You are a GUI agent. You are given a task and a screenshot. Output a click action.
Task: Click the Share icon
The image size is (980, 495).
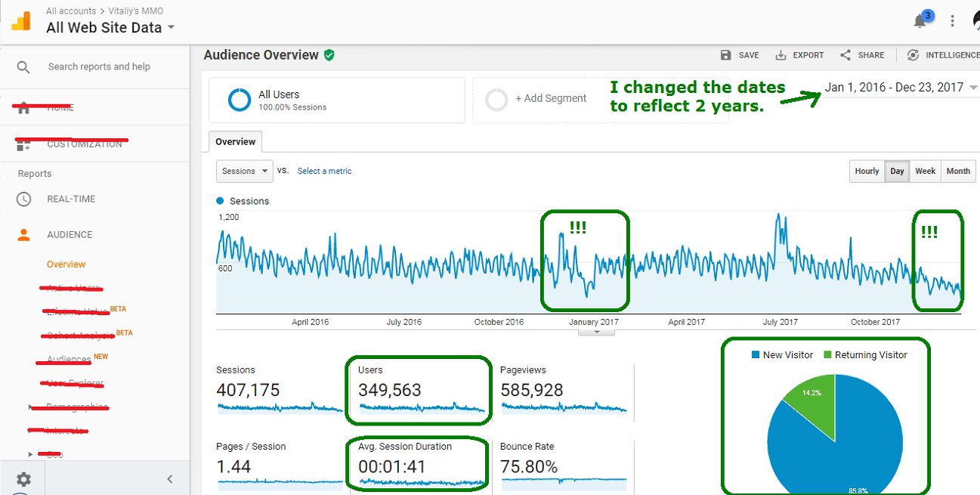point(846,55)
